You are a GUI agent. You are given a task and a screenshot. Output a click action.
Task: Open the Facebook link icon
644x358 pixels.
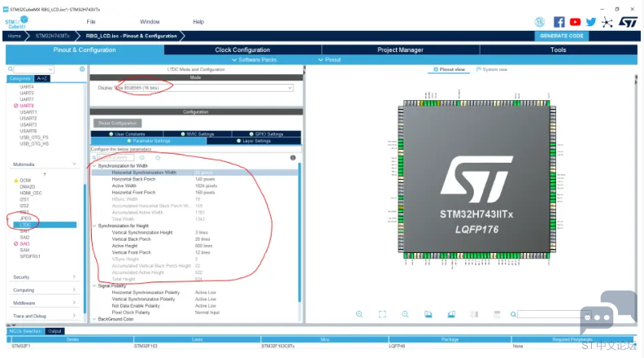click(x=559, y=22)
